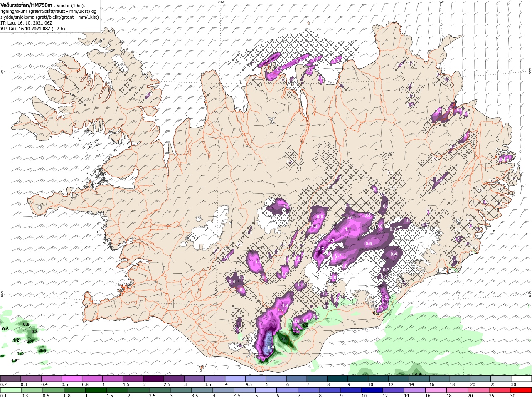
Task: Click the 0.4 label in the top legend row
Action: coord(44,384)
